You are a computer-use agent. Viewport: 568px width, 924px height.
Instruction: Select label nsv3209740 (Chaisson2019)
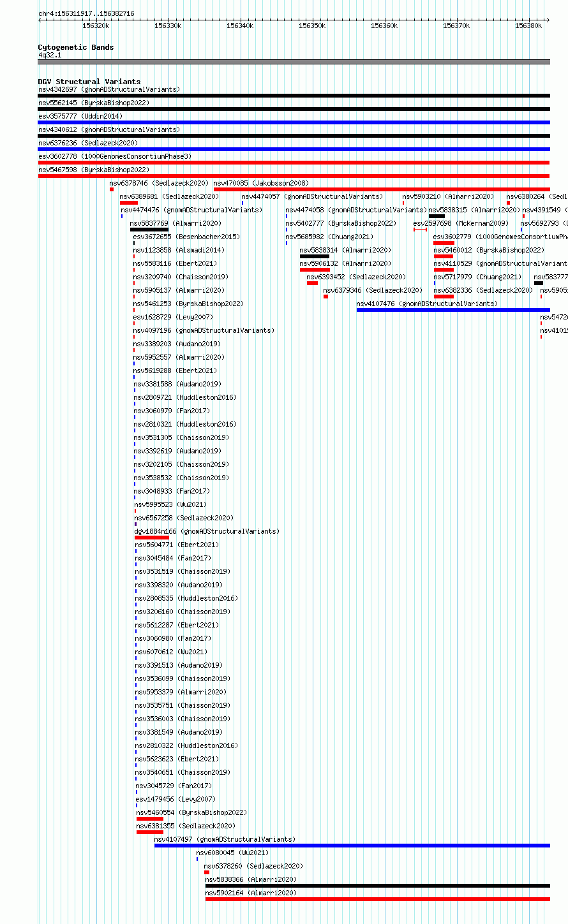click(181, 277)
